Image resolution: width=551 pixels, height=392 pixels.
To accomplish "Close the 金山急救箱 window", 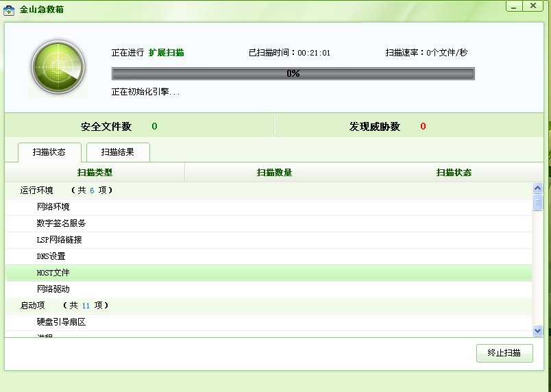I will (x=533, y=6).
